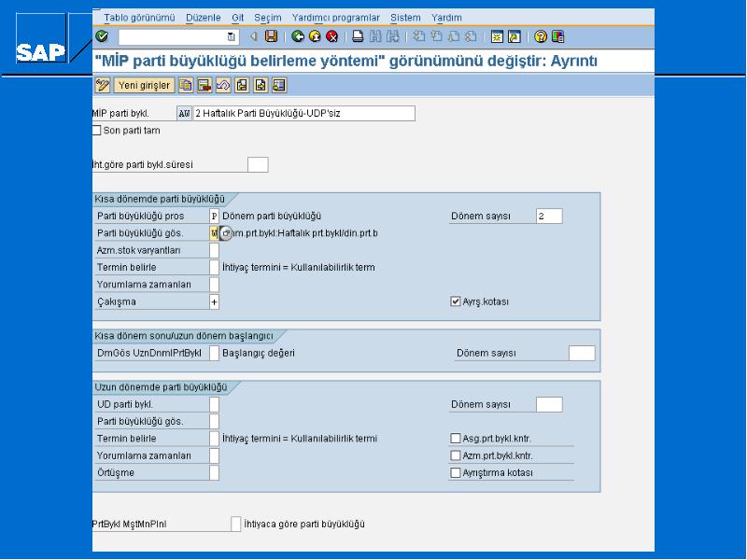Image resolution: width=747 pixels, height=560 pixels.
Task: Click the 'İht.göre parti bykl.süresi' field
Action: tap(258, 165)
